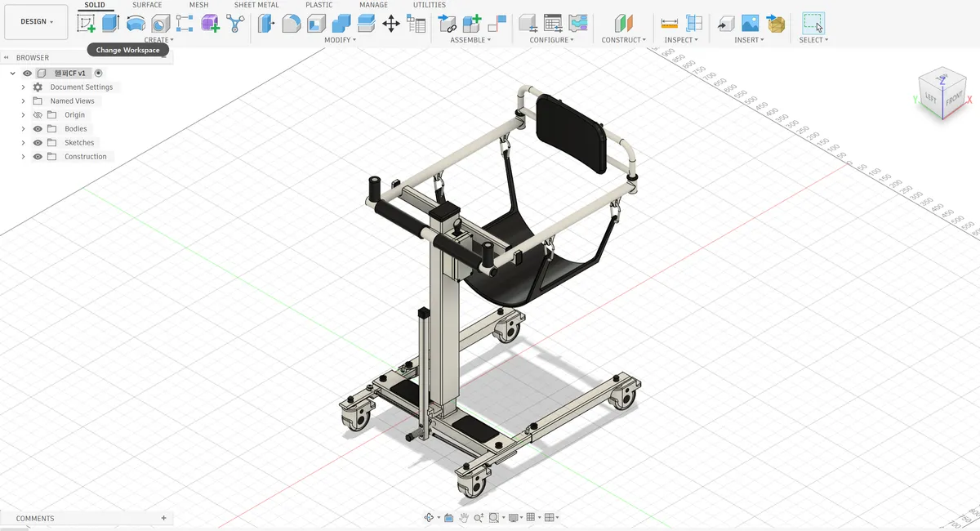Expand Document Settings node

[23, 87]
